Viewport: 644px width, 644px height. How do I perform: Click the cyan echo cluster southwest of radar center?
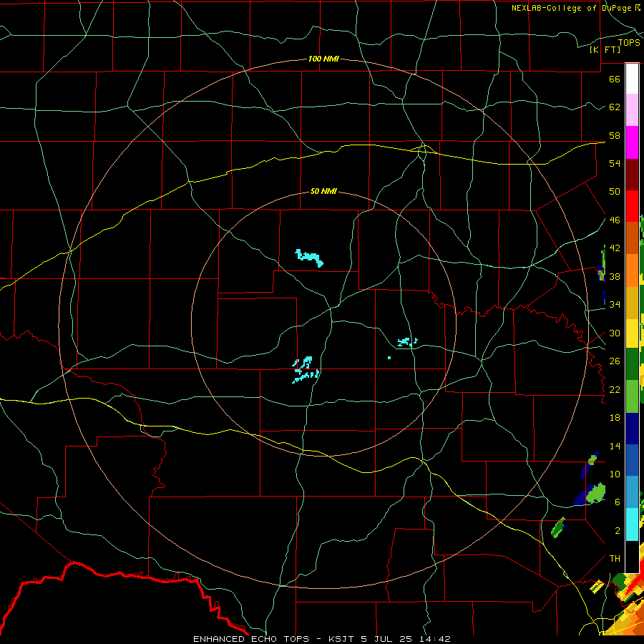[x=305, y=370]
